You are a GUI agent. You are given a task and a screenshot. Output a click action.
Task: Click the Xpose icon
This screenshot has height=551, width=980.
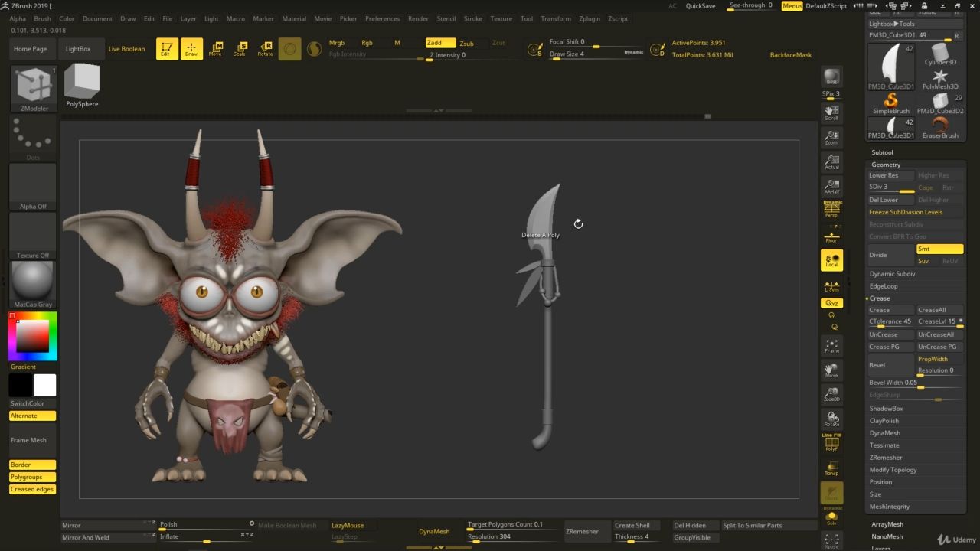tap(831, 542)
